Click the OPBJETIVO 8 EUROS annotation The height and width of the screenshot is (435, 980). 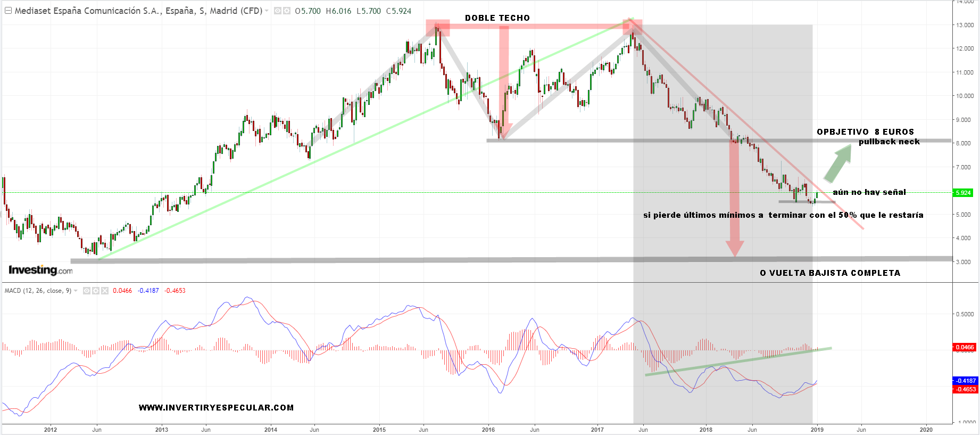click(865, 132)
